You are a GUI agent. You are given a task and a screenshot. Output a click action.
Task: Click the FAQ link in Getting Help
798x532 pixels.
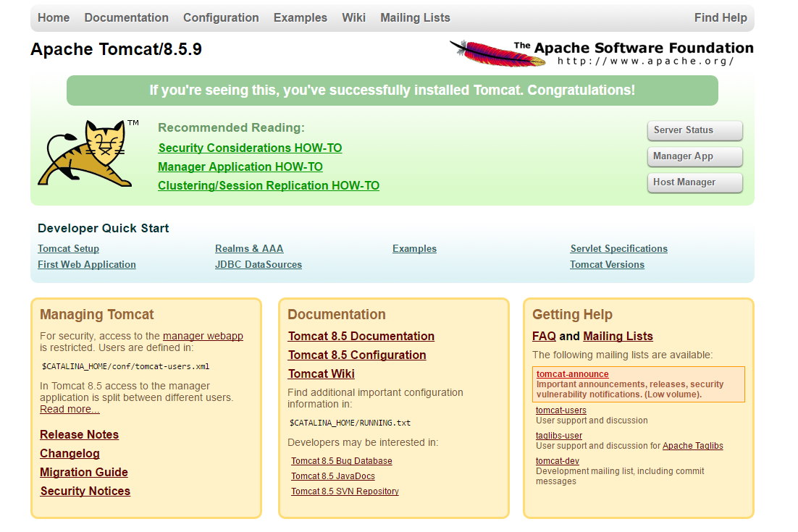pos(544,336)
